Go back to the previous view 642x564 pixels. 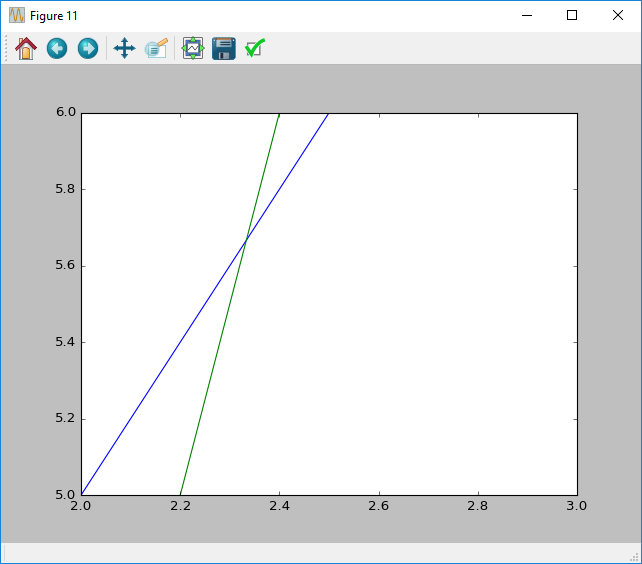(x=57, y=48)
